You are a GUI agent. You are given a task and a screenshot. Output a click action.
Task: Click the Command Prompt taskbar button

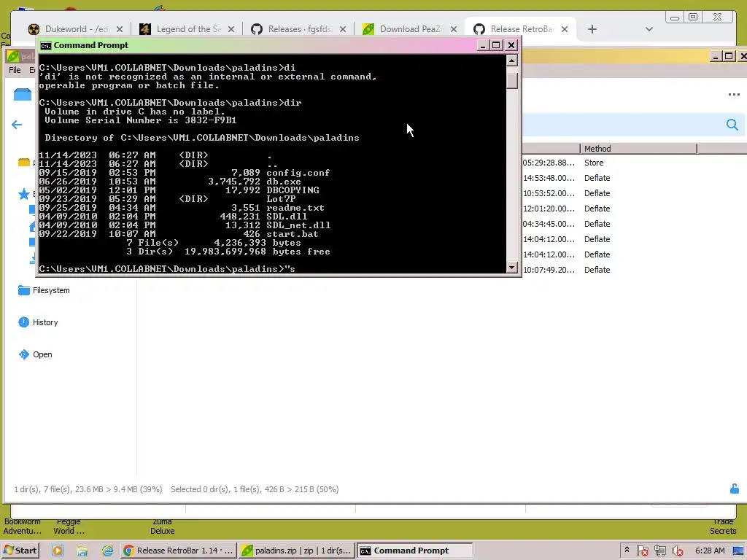coord(414,551)
